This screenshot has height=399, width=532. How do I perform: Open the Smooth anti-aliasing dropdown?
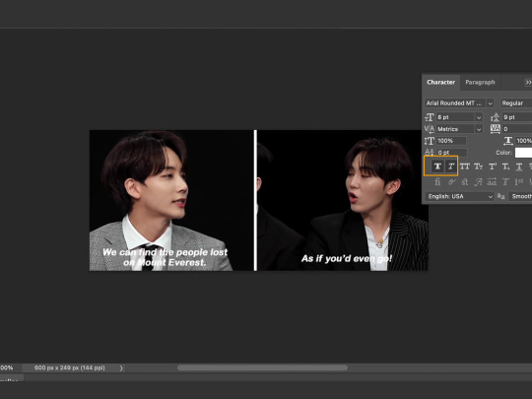[x=520, y=196]
